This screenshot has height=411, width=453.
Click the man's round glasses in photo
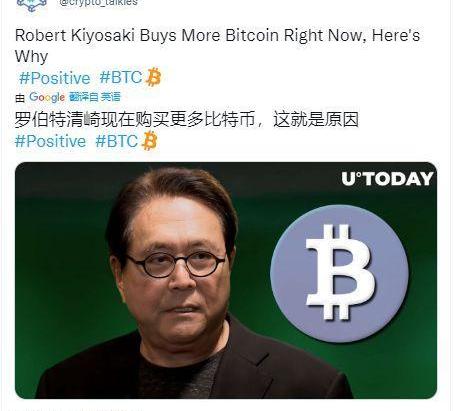click(x=176, y=264)
